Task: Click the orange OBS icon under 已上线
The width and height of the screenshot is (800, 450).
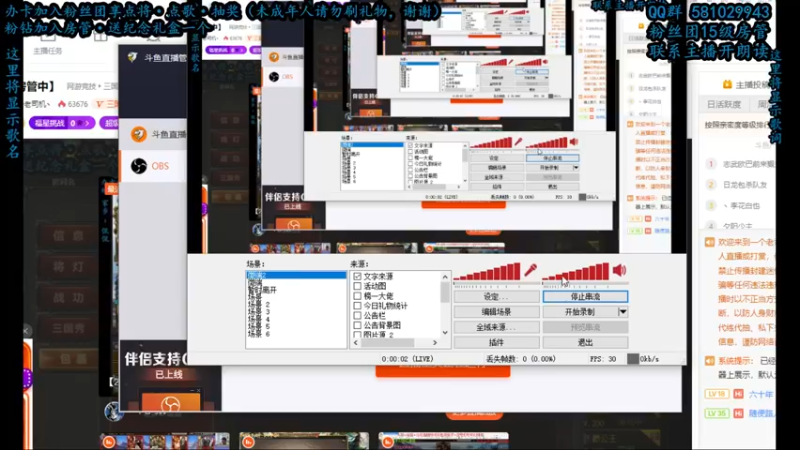Action: (x=170, y=403)
